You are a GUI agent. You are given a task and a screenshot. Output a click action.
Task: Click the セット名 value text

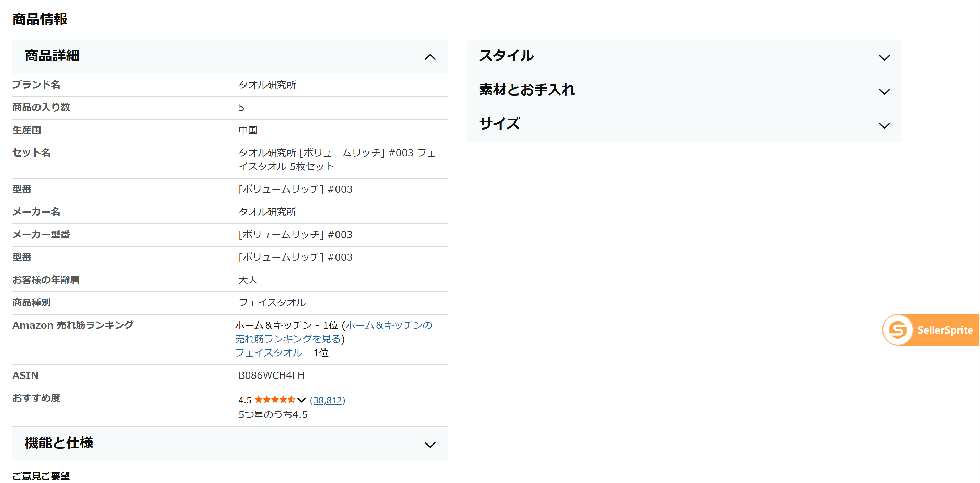point(337,159)
